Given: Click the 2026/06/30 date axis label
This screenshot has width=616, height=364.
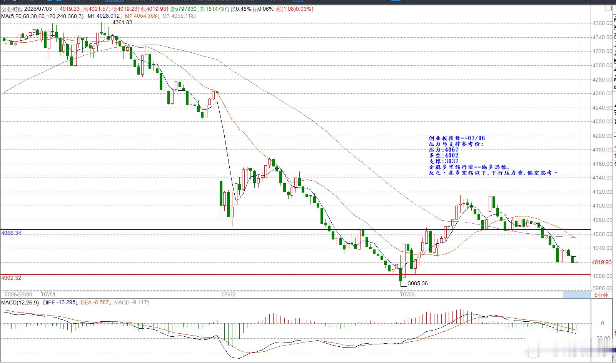Looking at the screenshot, I should pos(18,295).
